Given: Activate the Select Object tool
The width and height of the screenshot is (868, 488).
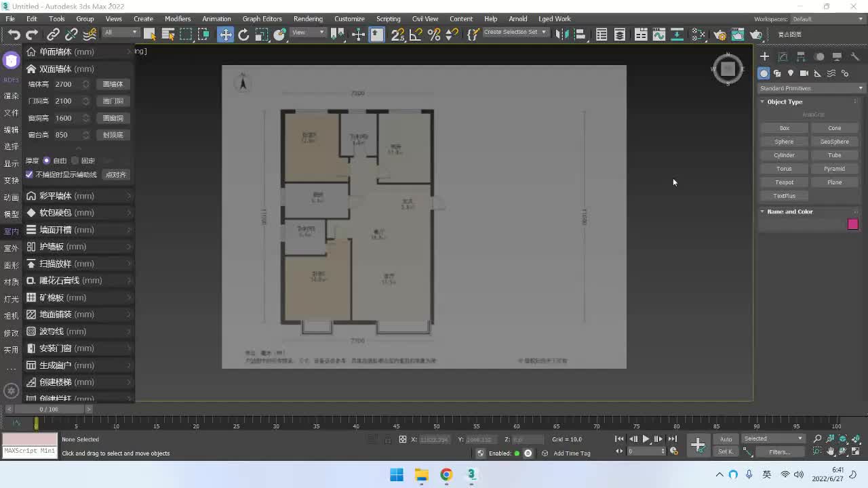Looking at the screenshot, I should click(x=150, y=35).
